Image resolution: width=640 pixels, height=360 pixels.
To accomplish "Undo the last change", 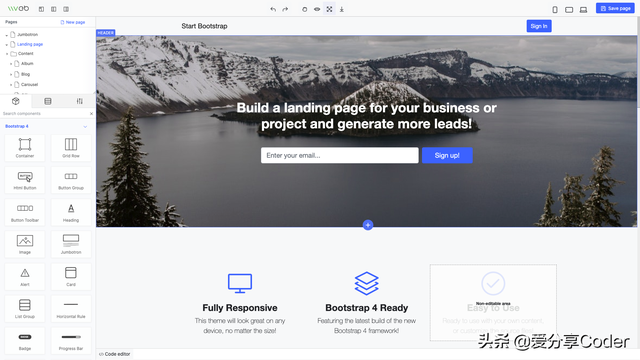I will tap(273, 9).
